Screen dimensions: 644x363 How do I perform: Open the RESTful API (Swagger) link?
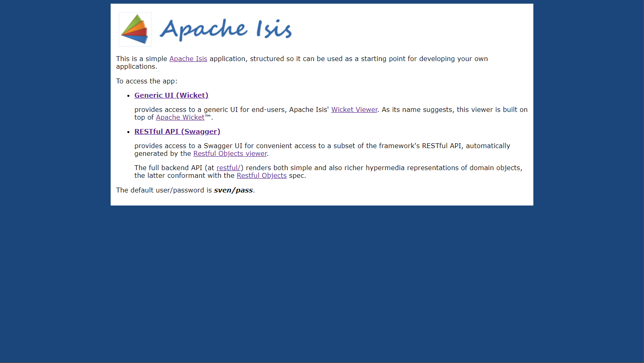(x=177, y=131)
